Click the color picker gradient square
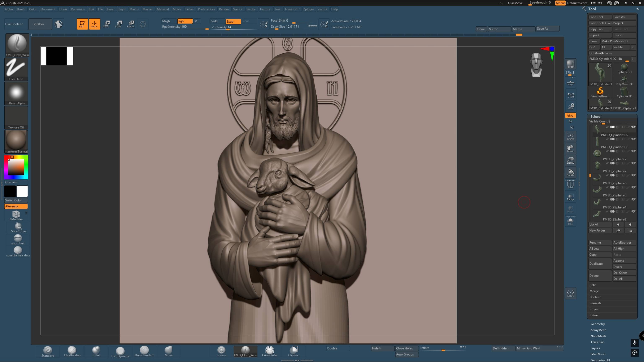Image resolution: width=644 pixels, height=362 pixels. [16, 167]
